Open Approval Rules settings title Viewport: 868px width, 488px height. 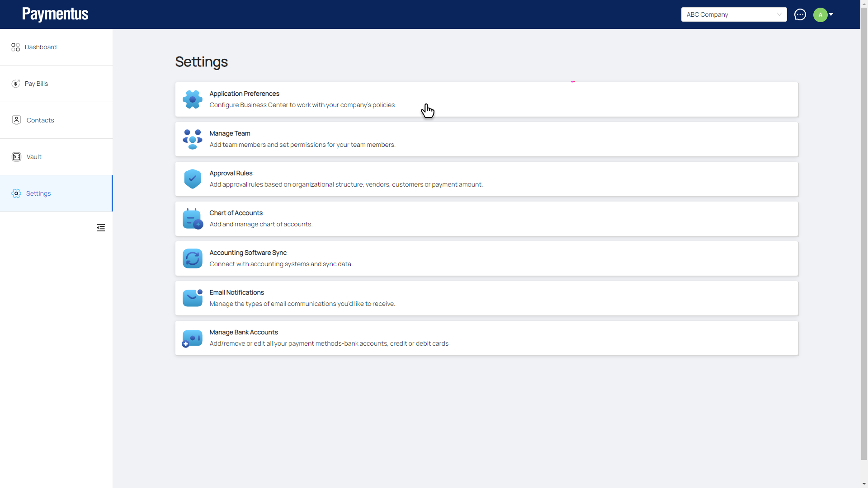(x=231, y=173)
